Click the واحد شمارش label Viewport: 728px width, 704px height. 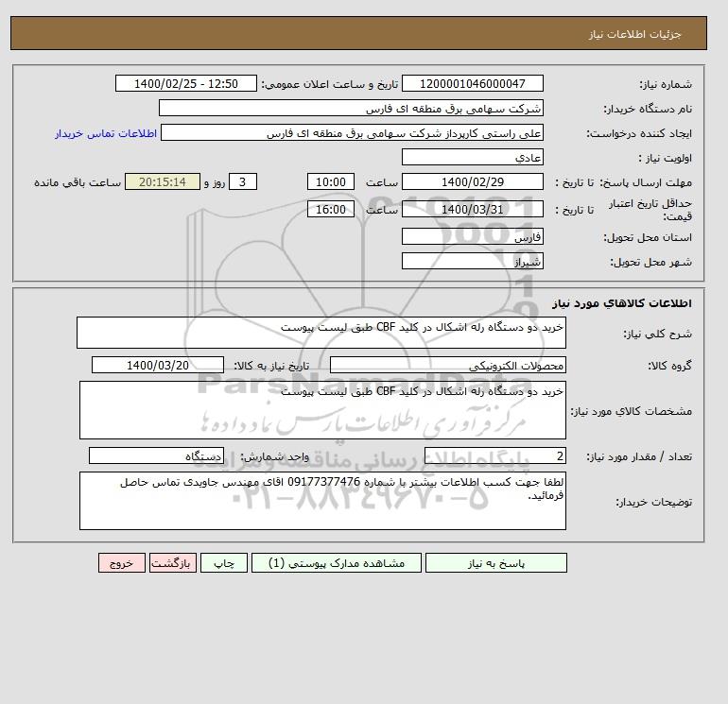point(274,457)
